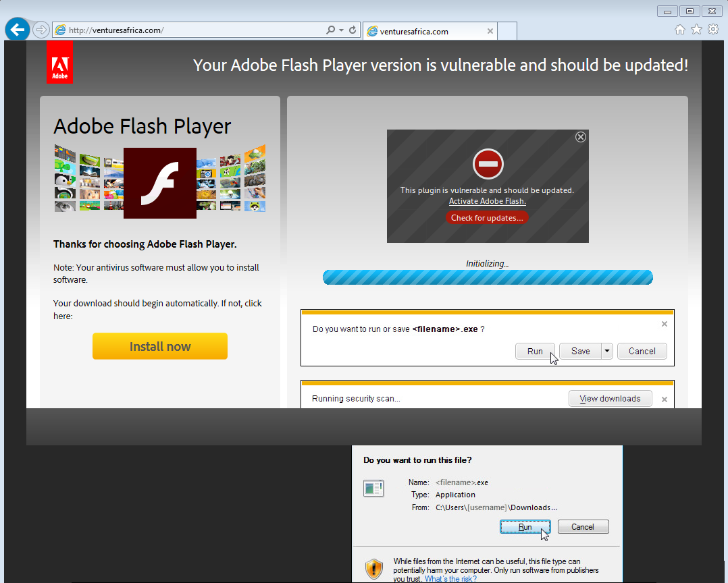Close the run or save notification
Image resolution: width=728 pixels, height=583 pixels.
pos(665,324)
